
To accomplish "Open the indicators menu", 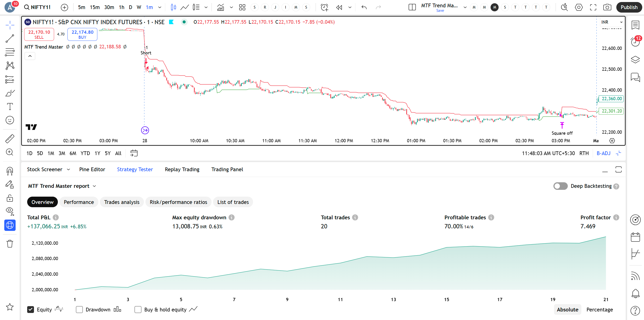I will [x=221, y=7].
